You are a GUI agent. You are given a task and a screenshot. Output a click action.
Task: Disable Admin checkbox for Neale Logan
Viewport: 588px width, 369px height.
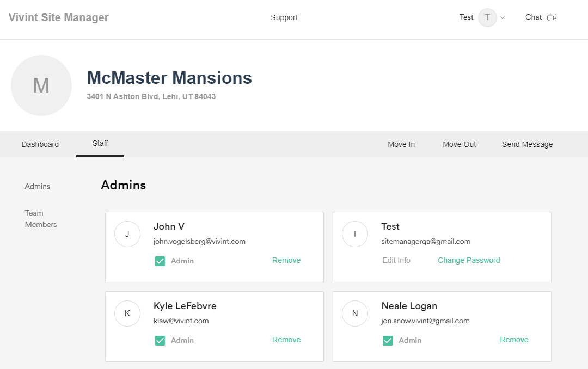coord(388,341)
